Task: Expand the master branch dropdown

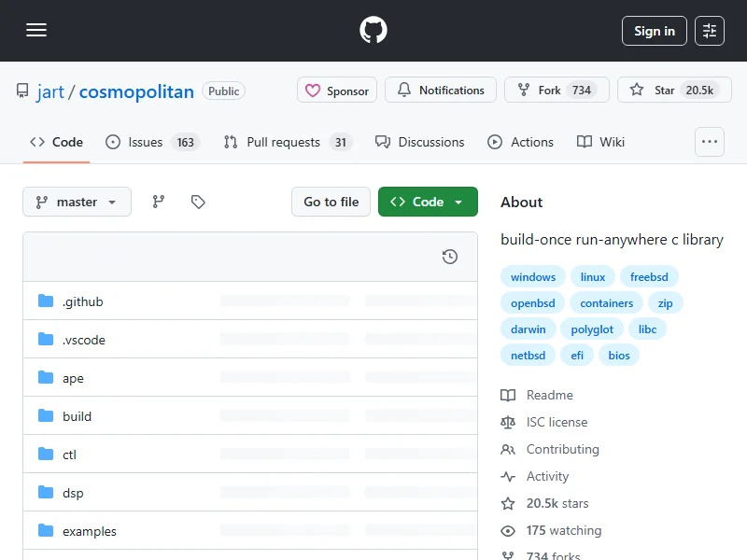Action: coord(77,202)
